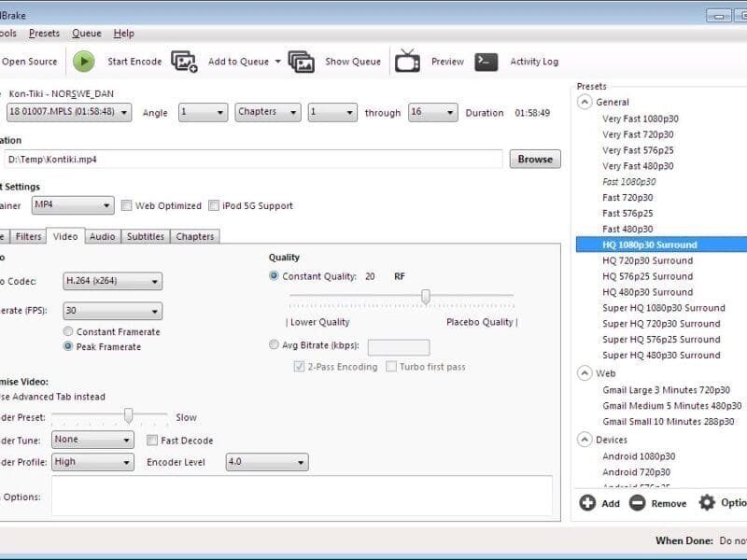This screenshot has height=560, width=747.
Task: Click the Add preset plus icon
Action: pos(587,503)
